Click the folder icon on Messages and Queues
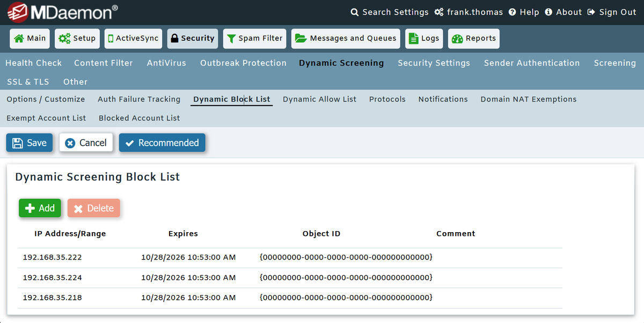The image size is (644, 323). pos(301,39)
